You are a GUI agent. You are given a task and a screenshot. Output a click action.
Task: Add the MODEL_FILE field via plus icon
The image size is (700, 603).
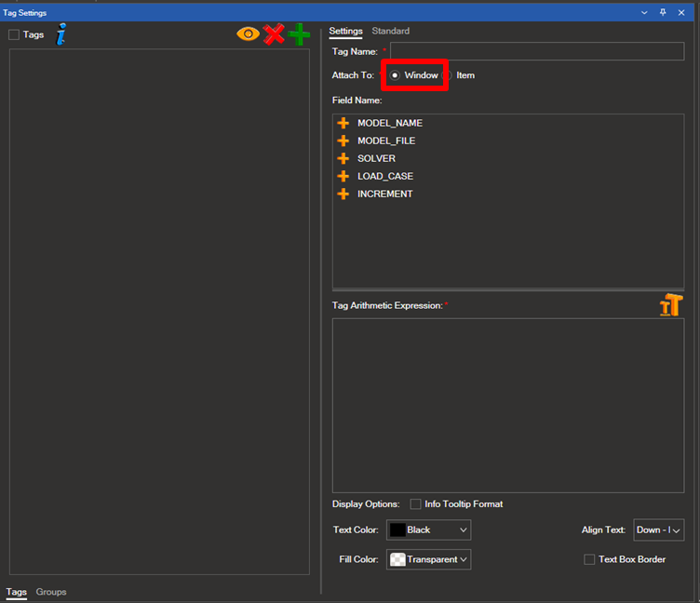(x=343, y=141)
